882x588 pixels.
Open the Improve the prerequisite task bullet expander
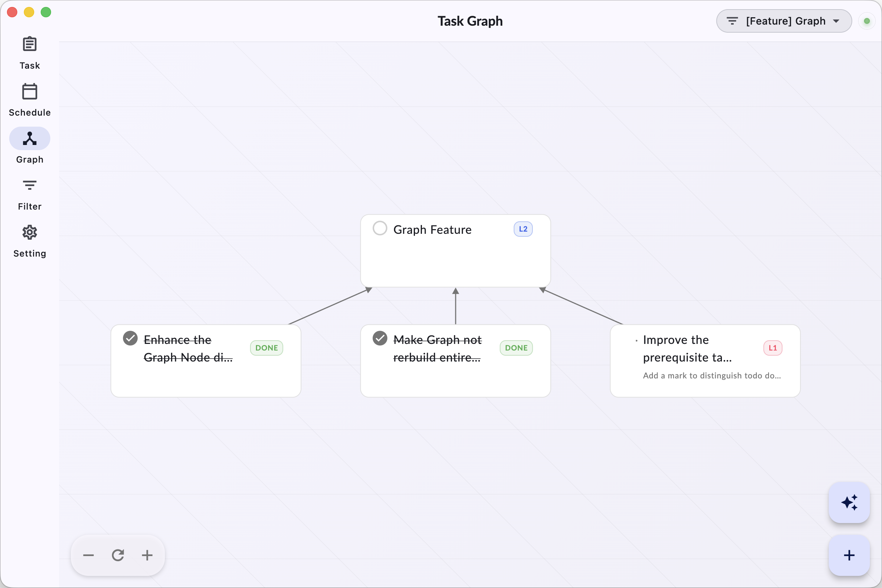tap(637, 340)
